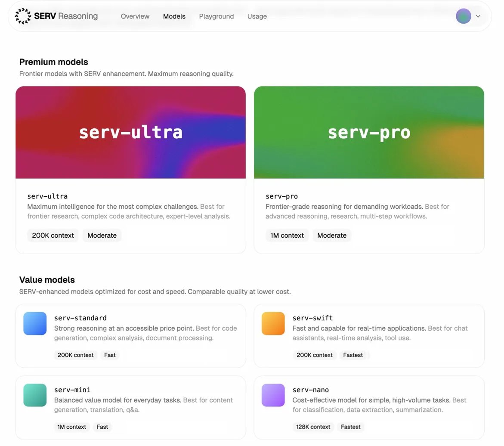Click the Moderate speed badge on serv-ultra
The width and height of the screenshot is (504, 446).
point(102,235)
